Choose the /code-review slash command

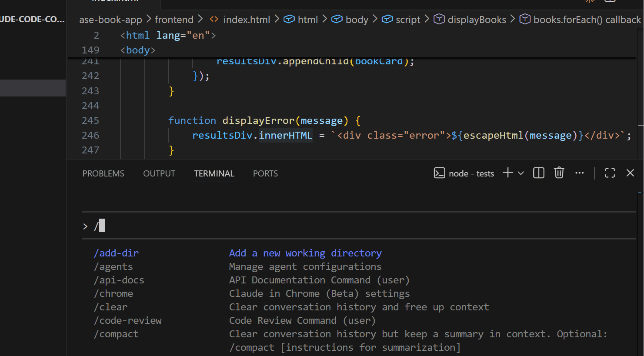pyautogui.click(x=128, y=320)
